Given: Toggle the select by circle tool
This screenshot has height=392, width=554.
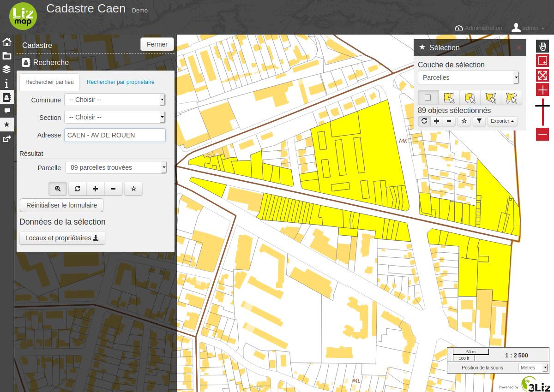Looking at the screenshot, I should click(x=470, y=97).
